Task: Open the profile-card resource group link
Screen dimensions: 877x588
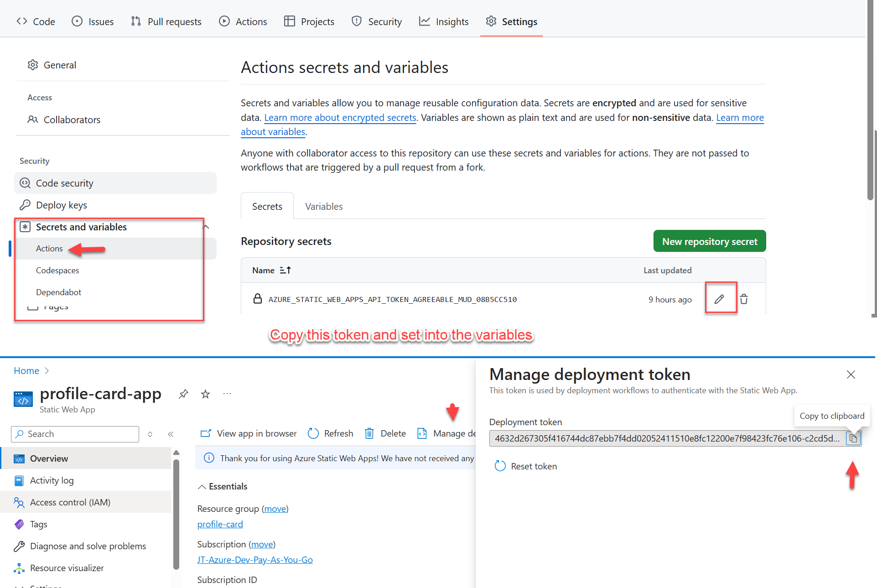Action: (x=220, y=524)
